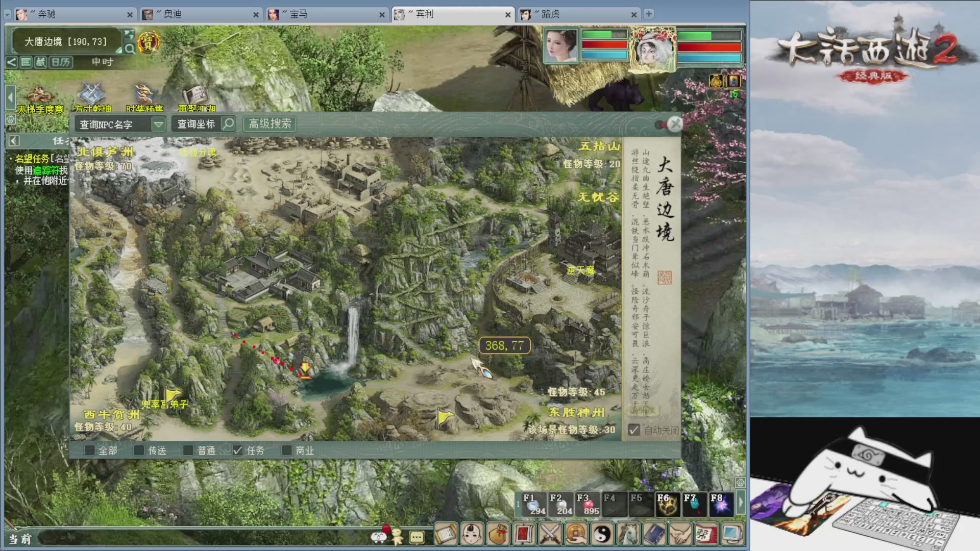The image size is (980, 551).
Task: Open the 方寸乾坤 crossed swords icon
Action: 92,97
